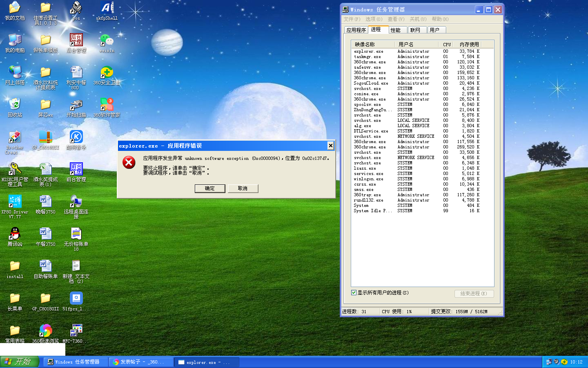The width and height of the screenshot is (588, 368).
Task: Open the 开始 Start menu button
Action: 20,362
